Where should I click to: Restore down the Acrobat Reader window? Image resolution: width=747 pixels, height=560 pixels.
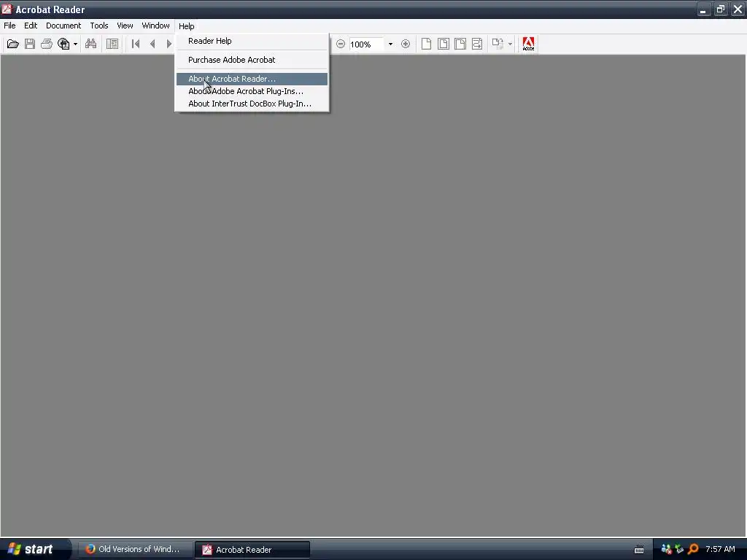click(x=720, y=9)
